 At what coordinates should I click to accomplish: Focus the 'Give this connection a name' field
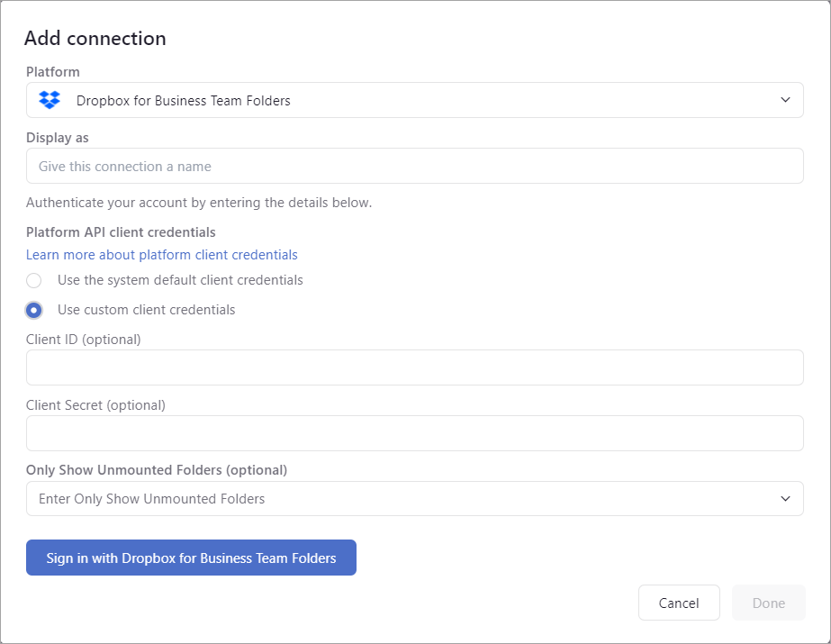(414, 167)
